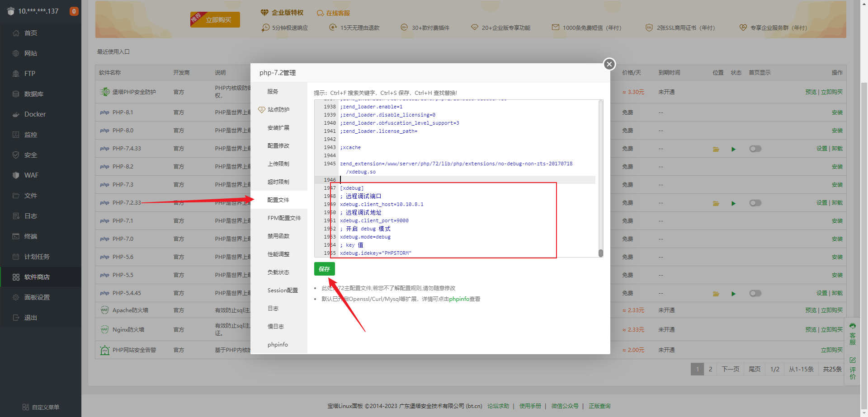This screenshot has height=417, width=868.
Task: Click 设置 link for PHP-7.4.33
Action: [822, 149]
